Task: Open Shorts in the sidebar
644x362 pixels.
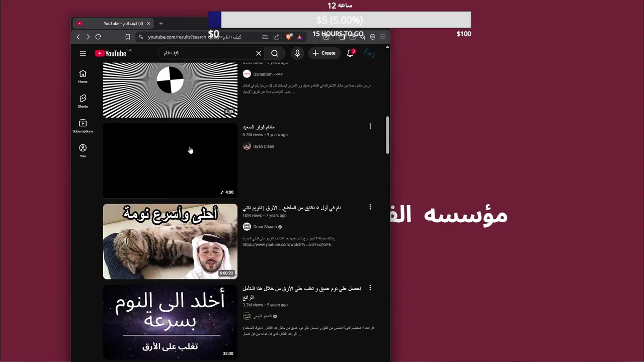Action: [83, 101]
